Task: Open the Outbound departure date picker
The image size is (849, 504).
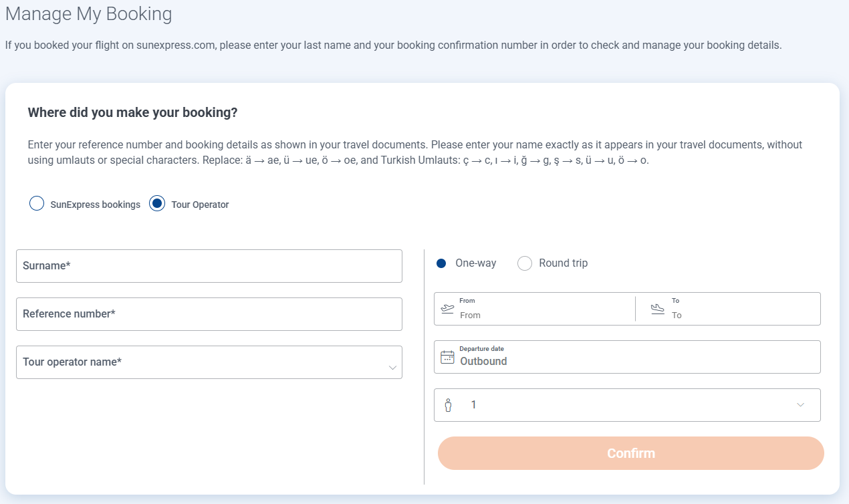Action: 628,361
